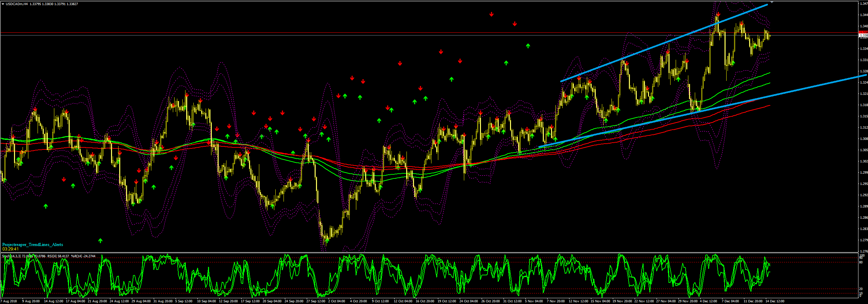Click the 1.324 price scale label
Screen dimensions: 868x304
[864, 83]
